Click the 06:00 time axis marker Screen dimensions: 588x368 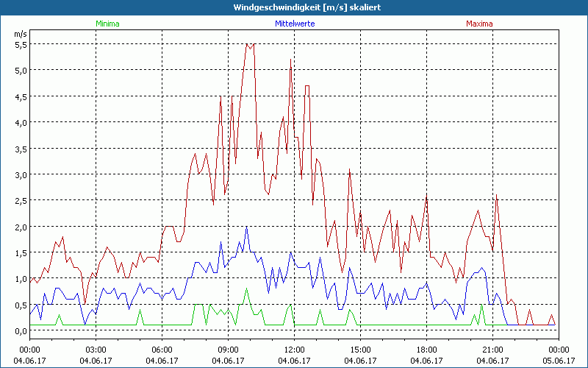tap(162, 350)
